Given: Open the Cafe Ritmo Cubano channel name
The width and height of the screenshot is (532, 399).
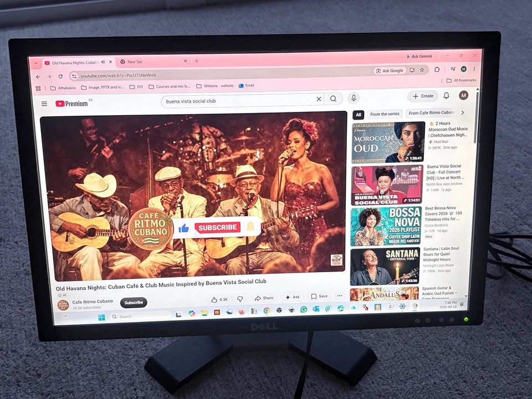Looking at the screenshot, I should [93, 301].
